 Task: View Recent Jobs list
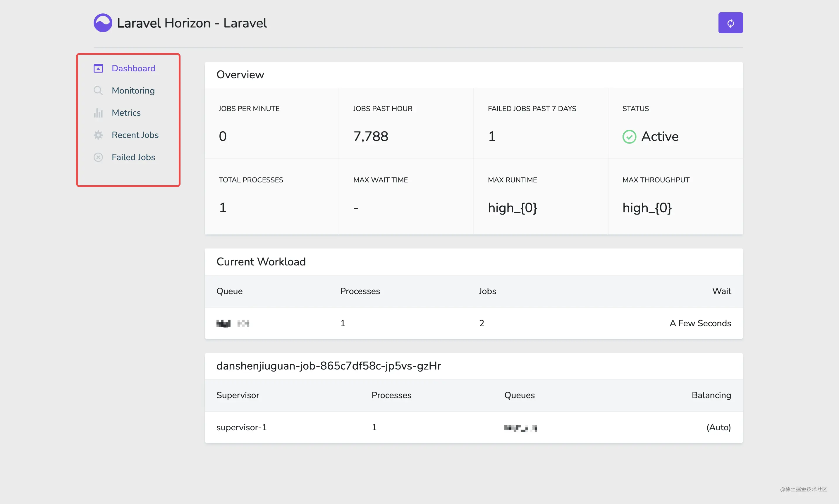(x=135, y=135)
